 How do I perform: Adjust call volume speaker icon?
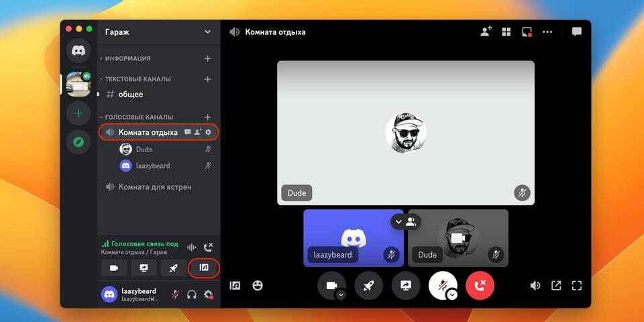pyautogui.click(x=535, y=286)
